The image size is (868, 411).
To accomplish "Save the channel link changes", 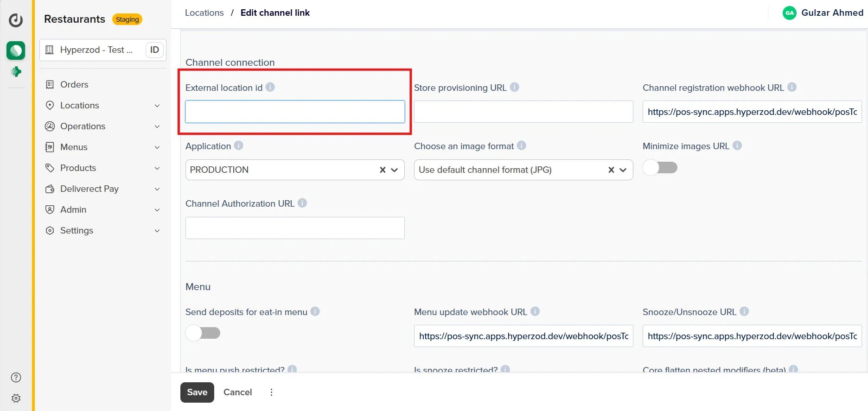I will [197, 392].
